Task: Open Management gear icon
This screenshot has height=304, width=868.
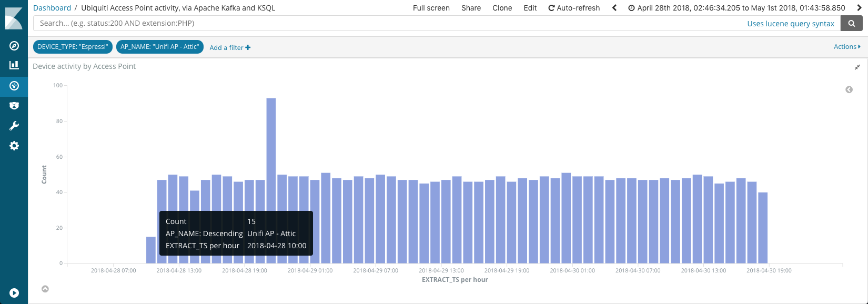Action: [x=14, y=146]
